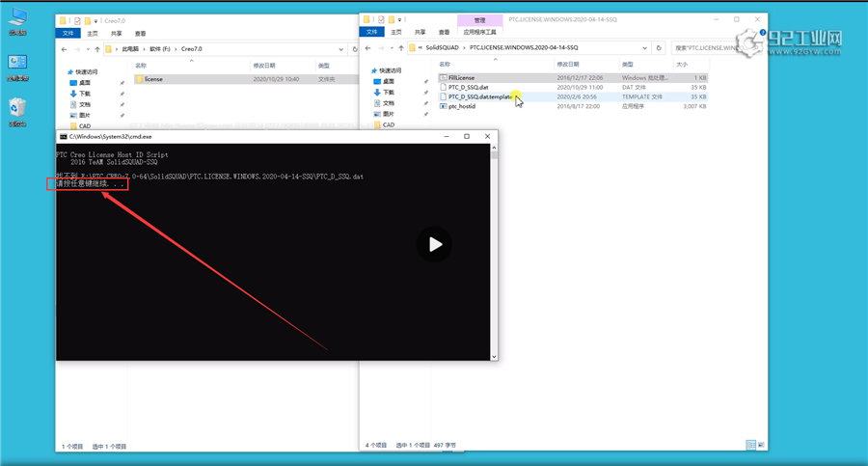868x466 pixels.
Task: Open 查看 tab in PTC.LICENSE window
Action: point(445,32)
